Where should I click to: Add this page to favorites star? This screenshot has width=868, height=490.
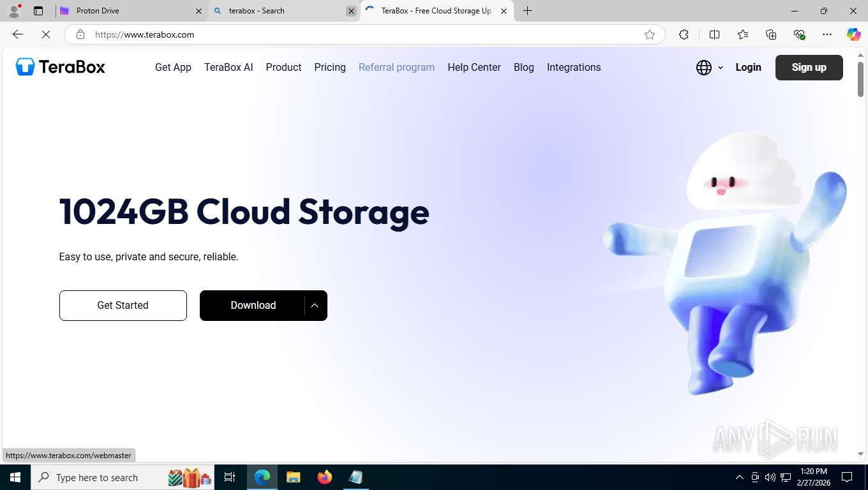pyautogui.click(x=650, y=34)
